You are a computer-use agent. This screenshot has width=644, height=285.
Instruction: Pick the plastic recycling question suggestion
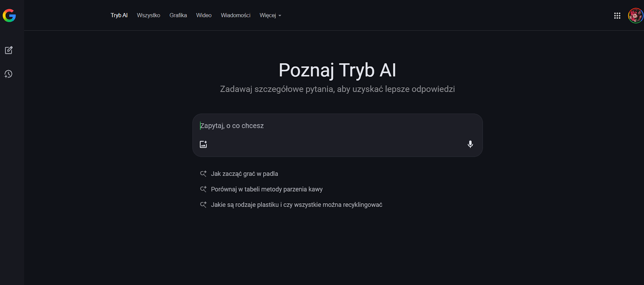click(296, 205)
